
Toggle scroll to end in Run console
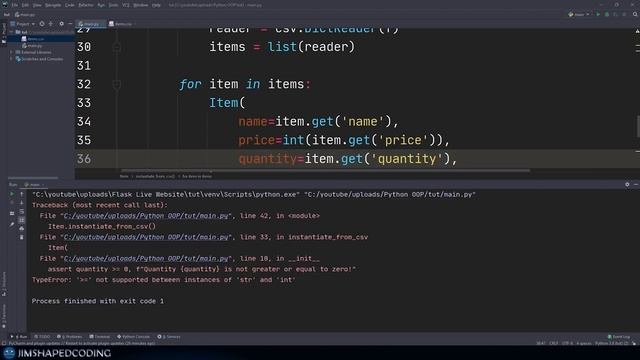(22, 220)
